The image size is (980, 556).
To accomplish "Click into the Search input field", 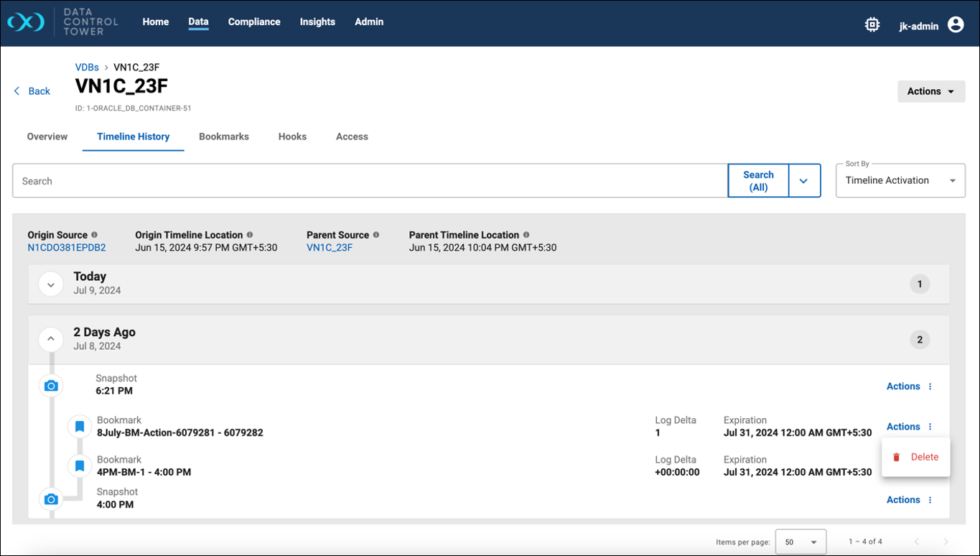I will pos(370,181).
